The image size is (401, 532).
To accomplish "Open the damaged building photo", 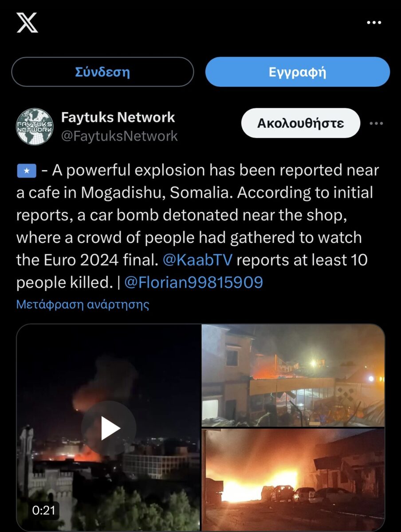I will point(293,376).
